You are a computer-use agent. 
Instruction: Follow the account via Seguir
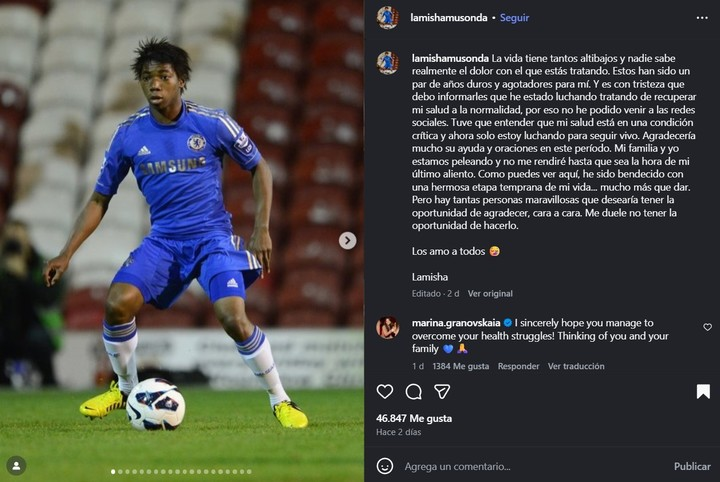click(x=514, y=18)
